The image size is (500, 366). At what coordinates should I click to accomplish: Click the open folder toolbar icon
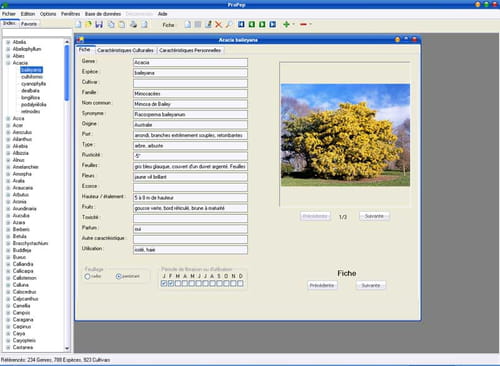point(88,24)
